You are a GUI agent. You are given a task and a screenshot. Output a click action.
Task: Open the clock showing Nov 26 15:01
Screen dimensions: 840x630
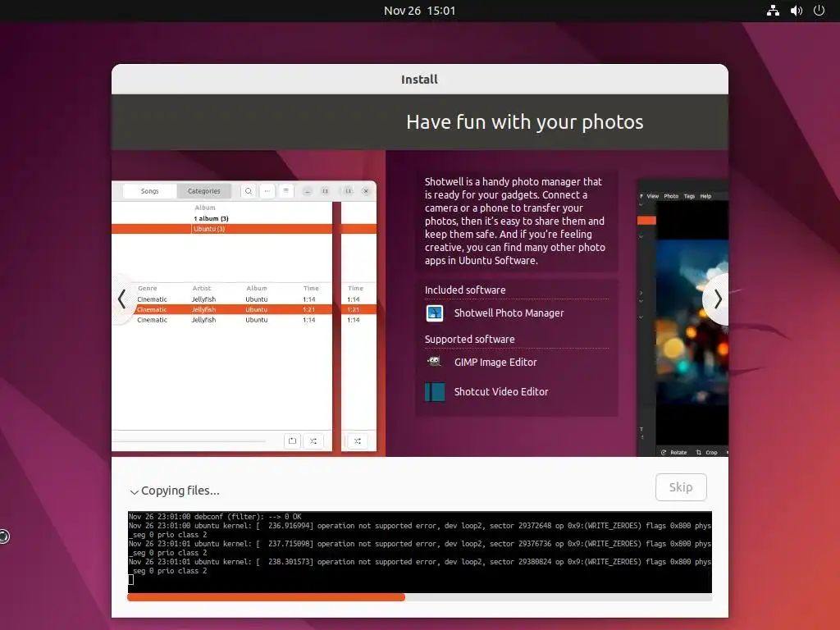tap(419, 11)
